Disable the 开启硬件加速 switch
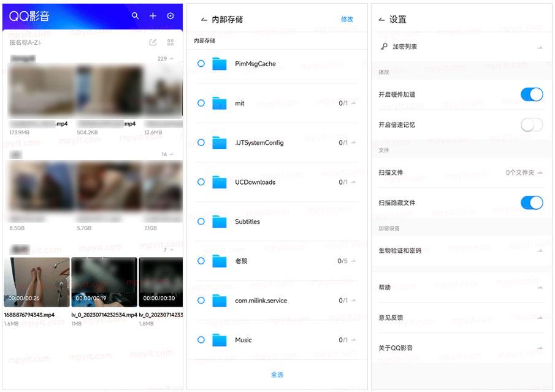 click(531, 94)
